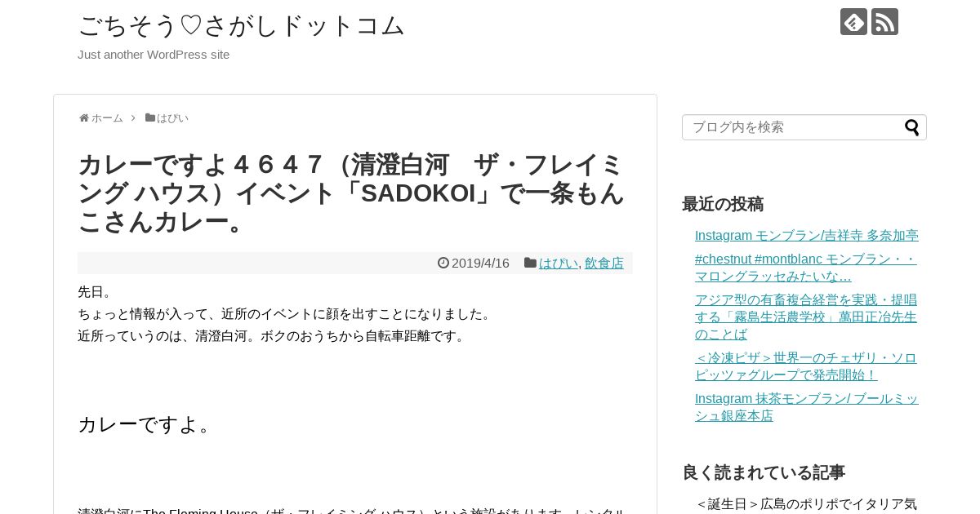Click the カレーですよ。 subheading text
Image resolution: width=980 pixels, height=514 pixels.
(146, 424)
